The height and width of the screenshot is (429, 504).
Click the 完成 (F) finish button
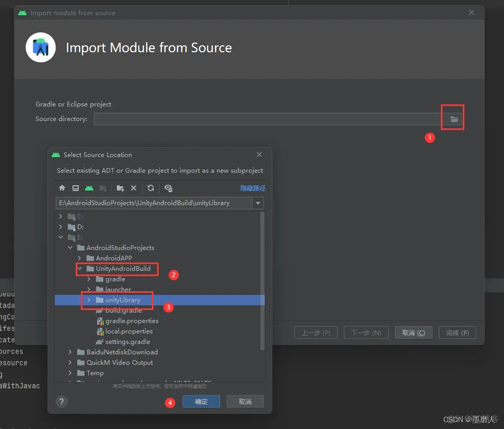[458, 332]
